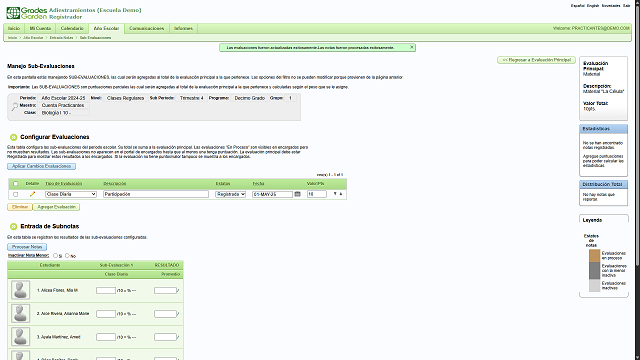Check the Participación row checkbox
The width and height of the screenshot is (640, 360).
coord(16,194)
